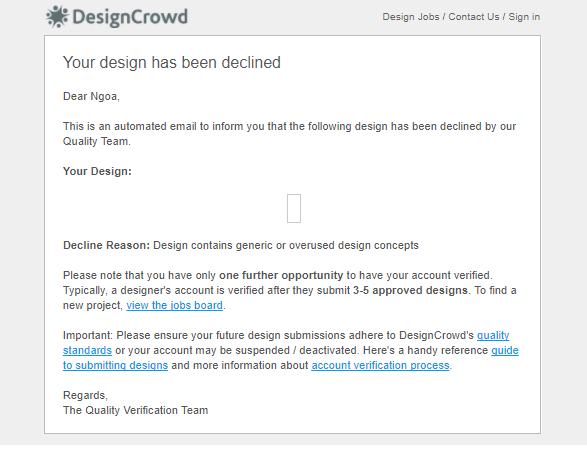Screen dimensions: 587x453
Task: Click 'The Quality Verification Team' signature
Action: tap(136, 410)
